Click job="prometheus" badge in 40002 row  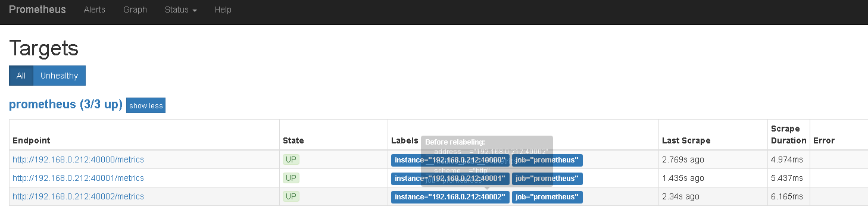[x=547, y=197]
